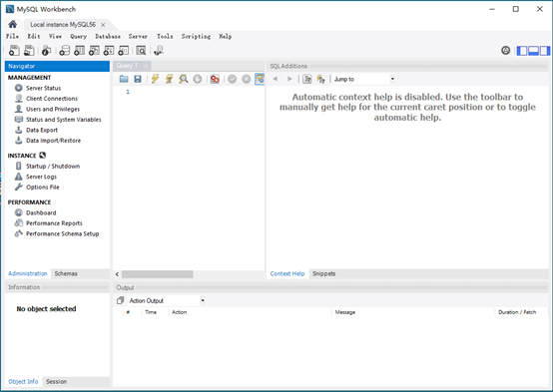The image size is (553, 392).
Task: Commit transaction checkmark icon
Action: point(232,79)
